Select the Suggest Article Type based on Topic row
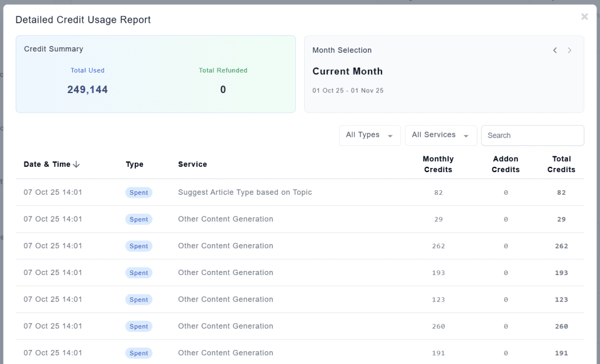This screenshot has height=364, width=600. pos(245,193)
